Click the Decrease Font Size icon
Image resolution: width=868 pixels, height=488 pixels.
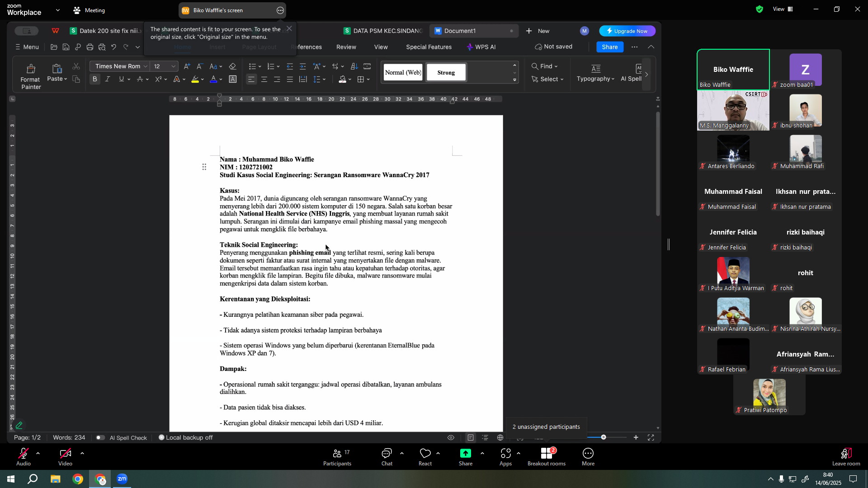[200, 66]
